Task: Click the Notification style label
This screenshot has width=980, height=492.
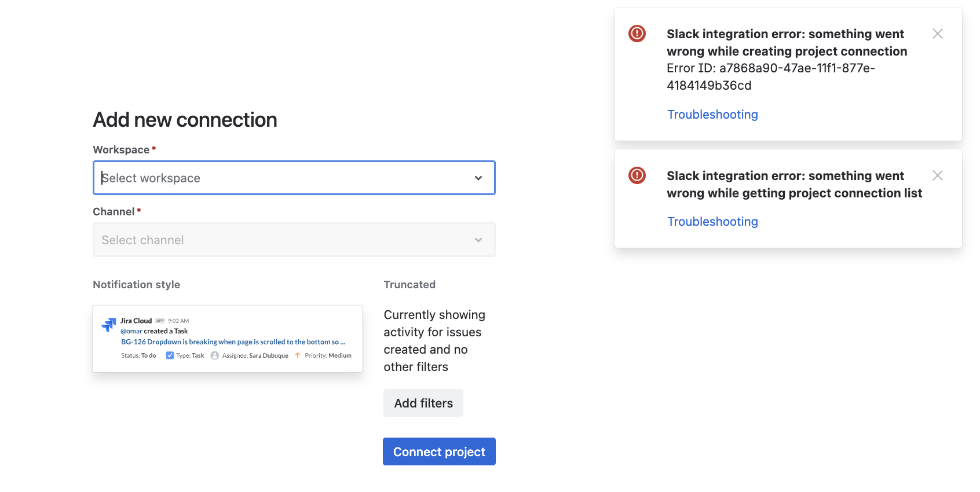Action: pyautogui.click(x=137, y=285)
